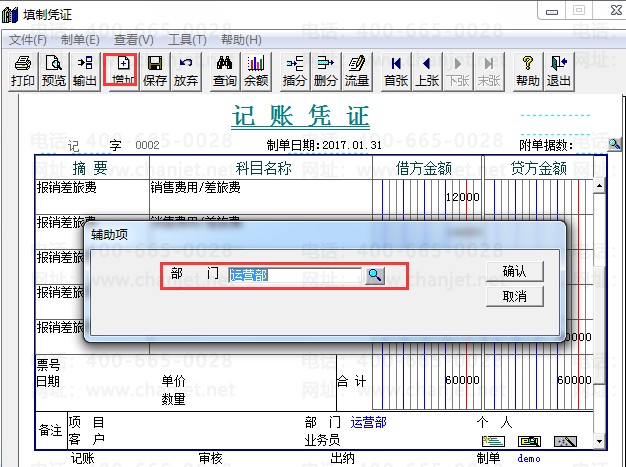Viewport: 626px width, 467px height.
Task: Open 查询 search with binoculars icon
Action: [x=225, y=71]
